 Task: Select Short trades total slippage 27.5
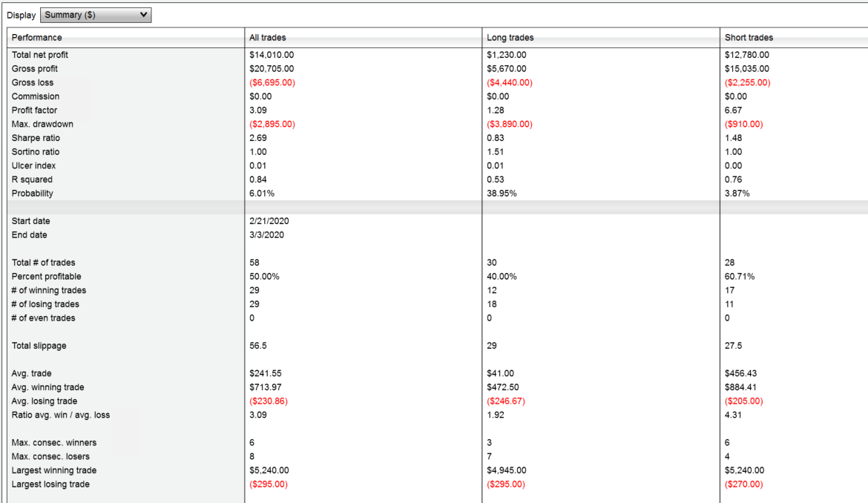pos(733,345)
